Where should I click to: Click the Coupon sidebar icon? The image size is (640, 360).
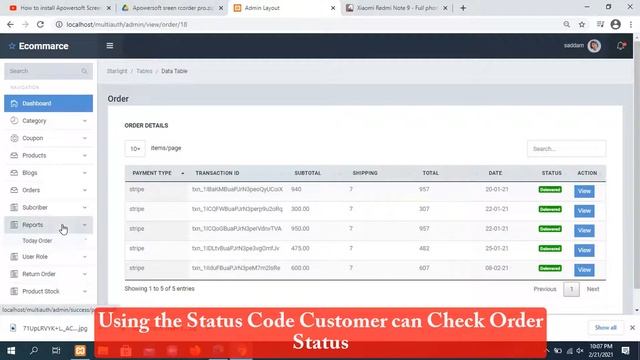click(x=14, y=138)
